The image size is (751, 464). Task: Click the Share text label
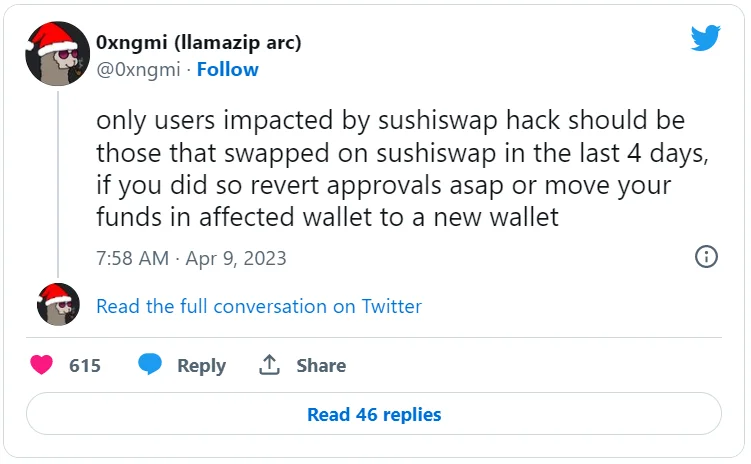(x=321, y=366)
